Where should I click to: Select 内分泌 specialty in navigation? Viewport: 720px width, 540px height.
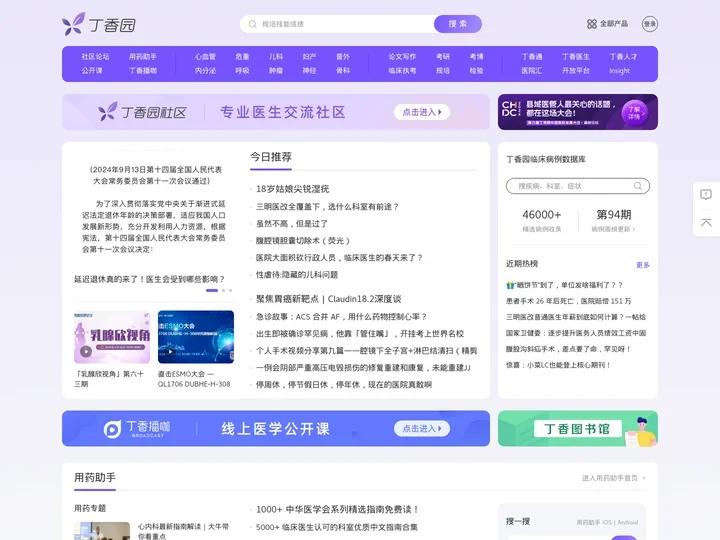pos(205,71)
